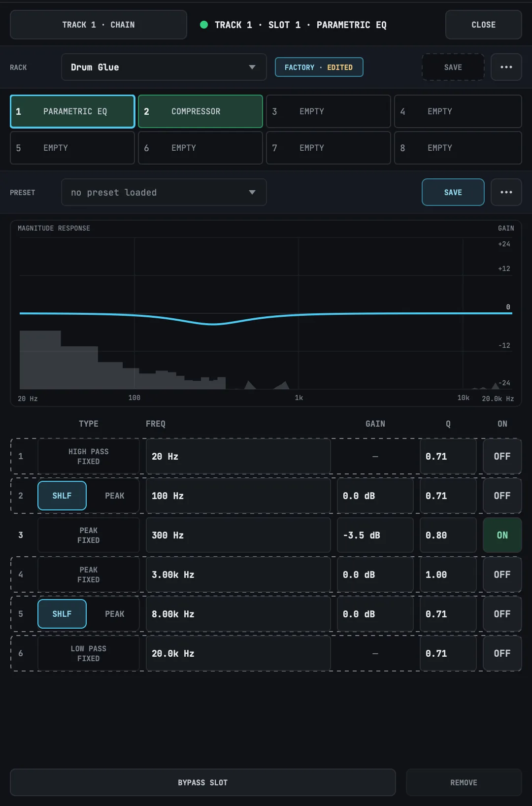532x806 pixels.
Task: Click the preset SAVE button
Action: pyautogui.click(x=453, y=192)
